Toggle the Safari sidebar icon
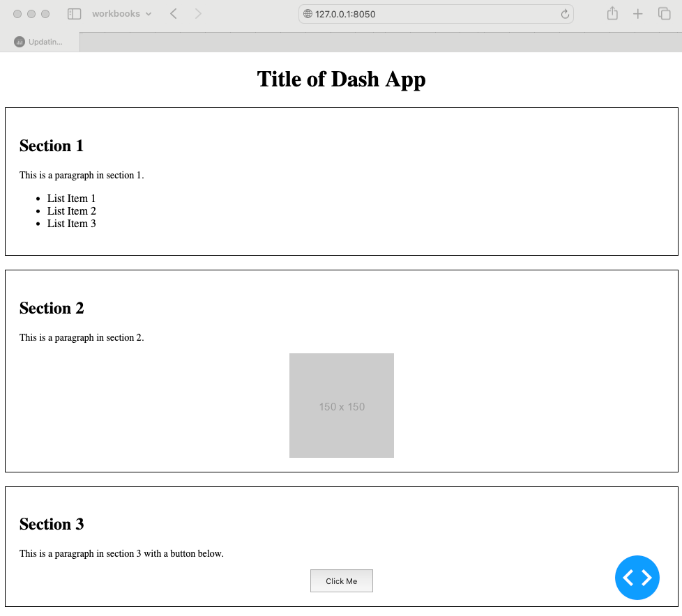This screenshot has width=682, height=616. (74, 14)
